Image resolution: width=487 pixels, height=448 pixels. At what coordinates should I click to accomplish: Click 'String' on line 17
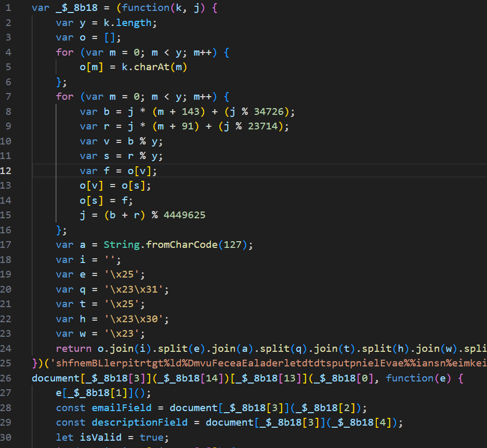tap(122, 245)
